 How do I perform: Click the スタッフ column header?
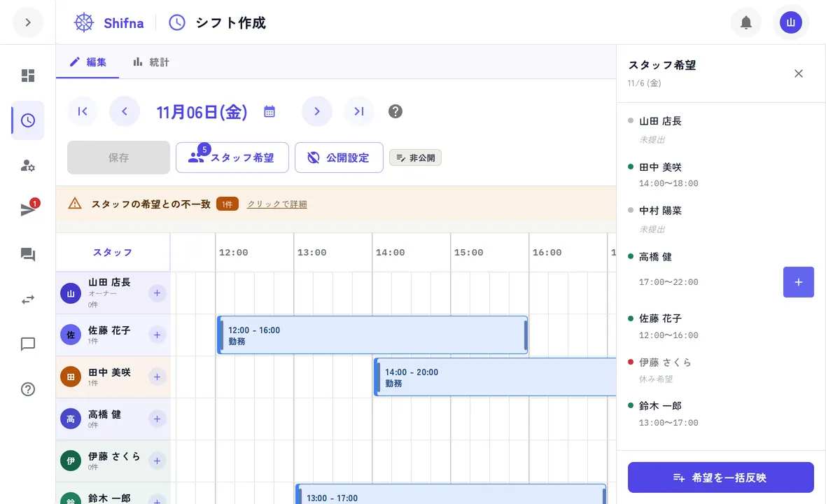[x=113, y=252]
